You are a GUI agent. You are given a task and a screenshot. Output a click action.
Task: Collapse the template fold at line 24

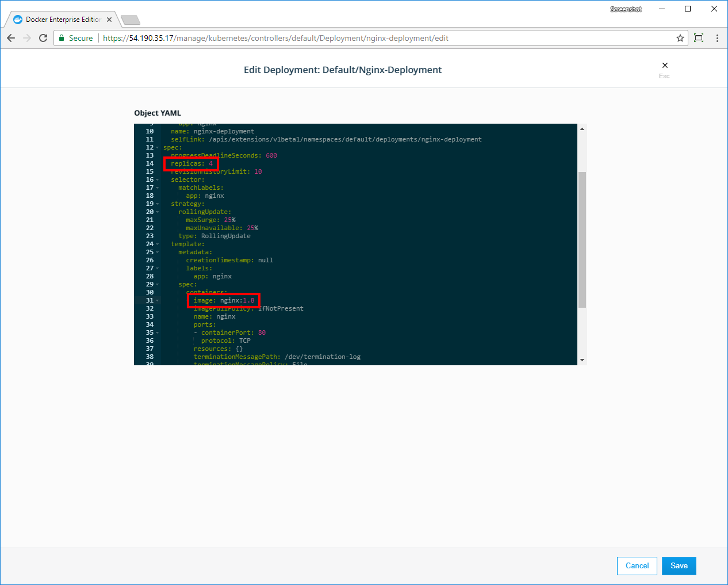pyautogui.click(x=158, y=244)
